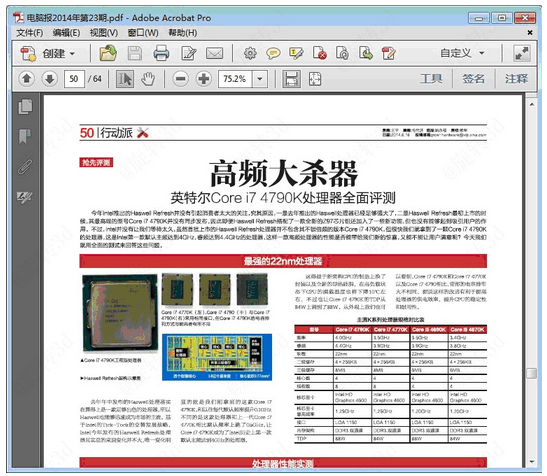
Task: Toggle read mode with the expand arrows icon
Action: pyautogui.click(x=522, y=53)
